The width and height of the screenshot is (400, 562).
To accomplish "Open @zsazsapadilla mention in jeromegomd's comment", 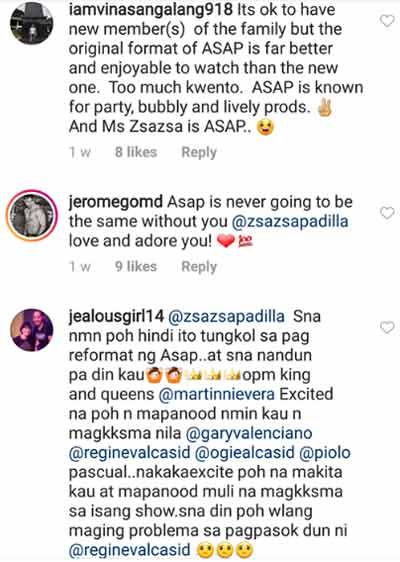I will click(x=290, y=222).
